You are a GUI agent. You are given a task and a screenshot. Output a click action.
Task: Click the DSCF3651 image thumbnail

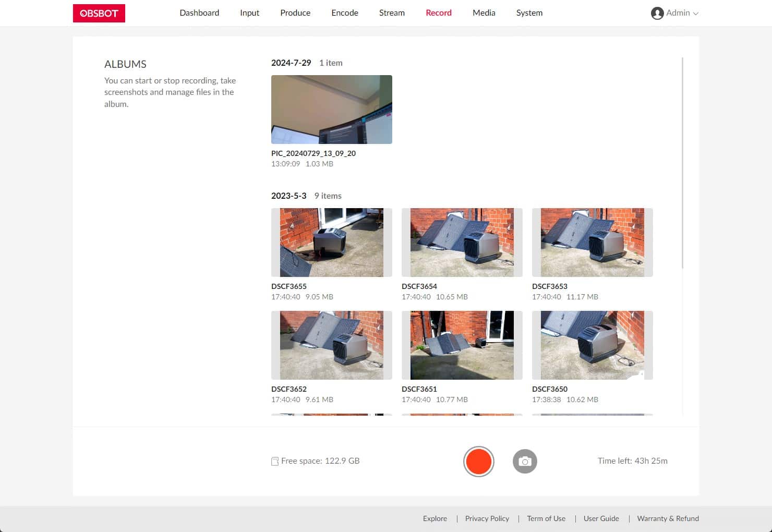click(462, 345)
